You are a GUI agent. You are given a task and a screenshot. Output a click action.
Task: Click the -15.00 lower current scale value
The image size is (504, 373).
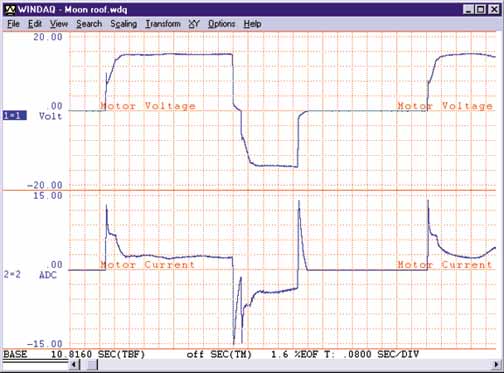click(x=44, y=344)
